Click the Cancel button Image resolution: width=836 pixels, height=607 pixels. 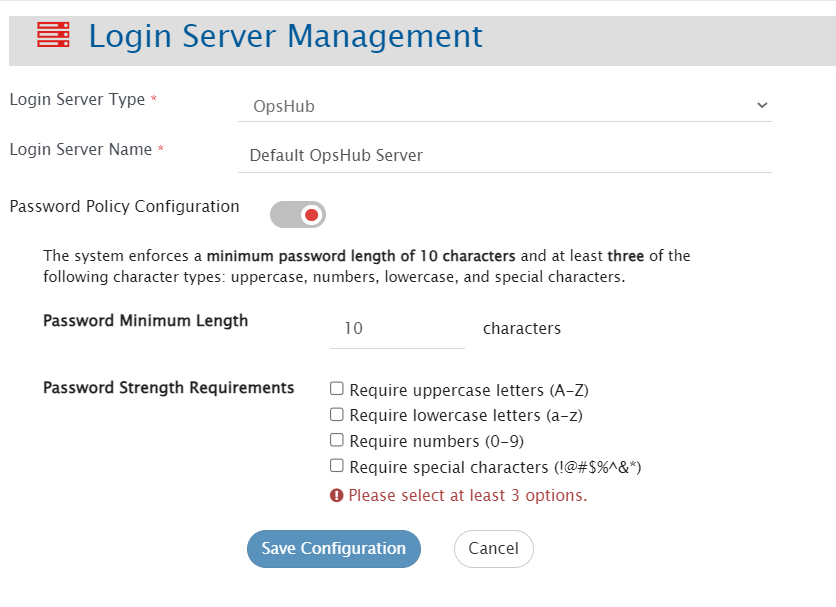[493, 548]
